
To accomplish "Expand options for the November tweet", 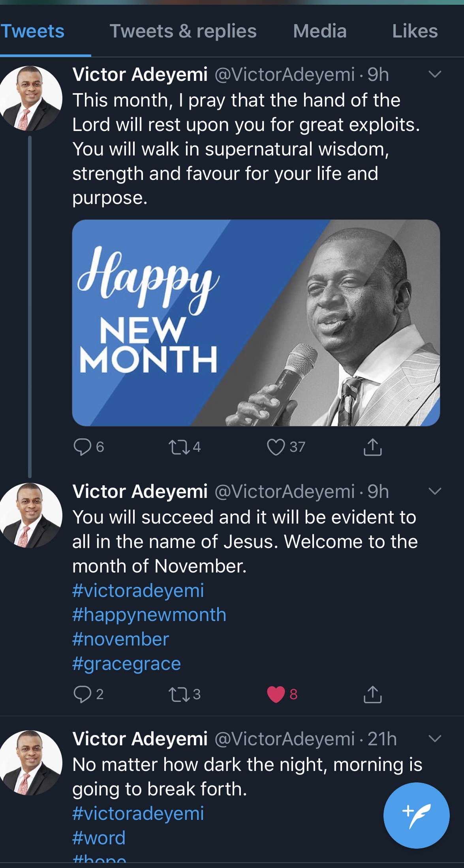I will click(435, 491).
